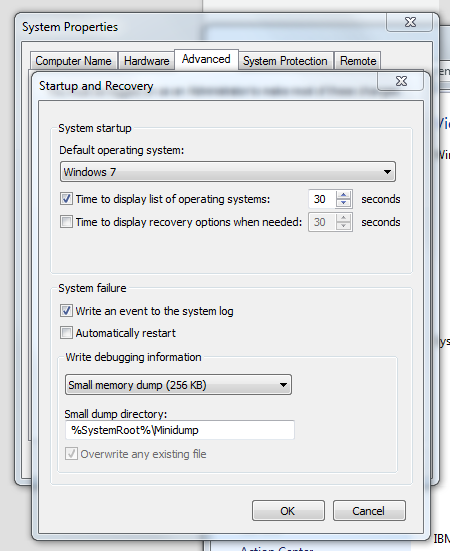450x551 pixels.
Task: Click the Cancel button
Action: 369,511
